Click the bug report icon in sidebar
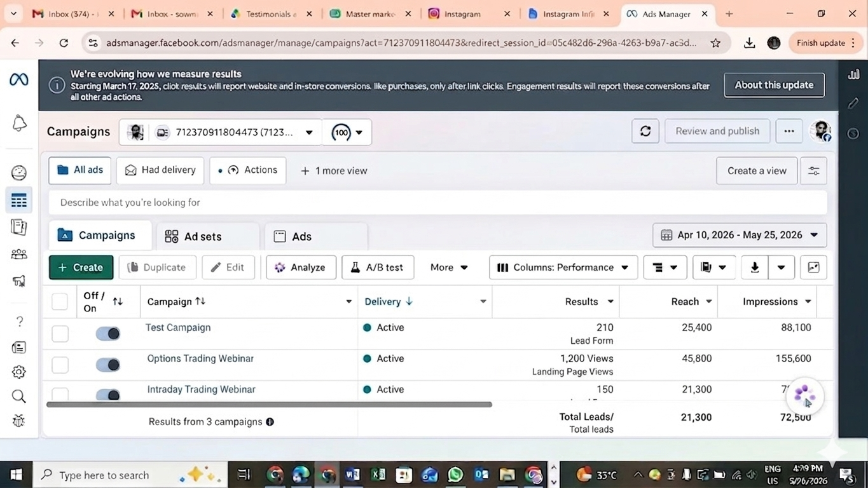This screenshot has width=868, height=488. [19, 421]
